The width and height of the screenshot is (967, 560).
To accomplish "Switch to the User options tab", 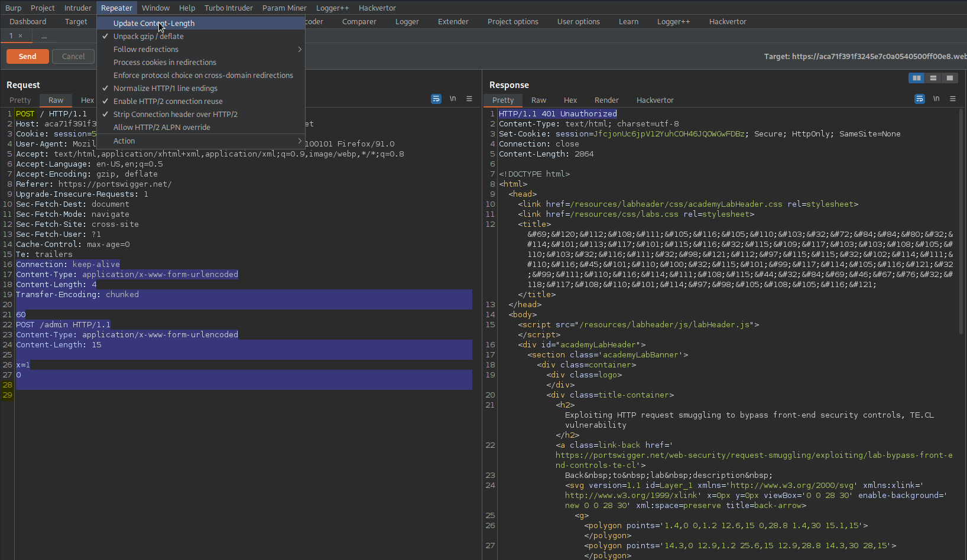I will click(x=579, y=22).
